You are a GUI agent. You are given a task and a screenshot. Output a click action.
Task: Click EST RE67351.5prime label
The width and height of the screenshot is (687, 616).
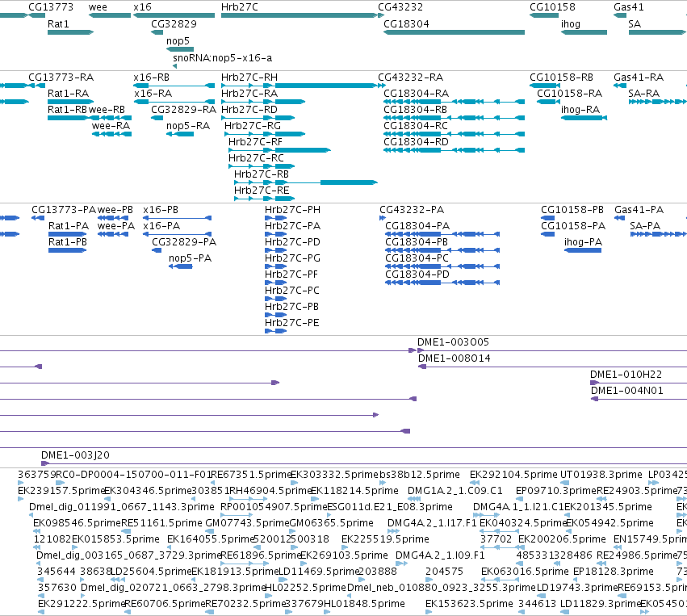250,475
